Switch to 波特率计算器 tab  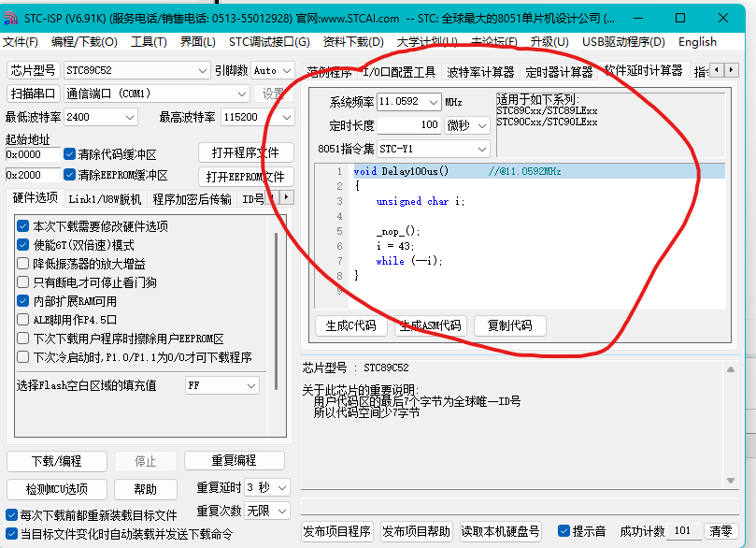pyautogui.click(x=480, y=72)
